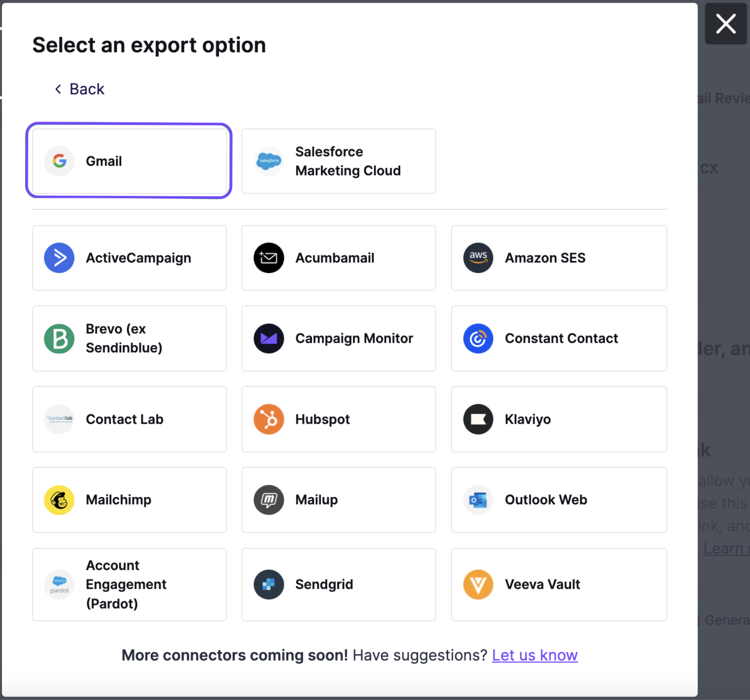
Task: Click the Klaviyo black flag icon
Action: 478,419
